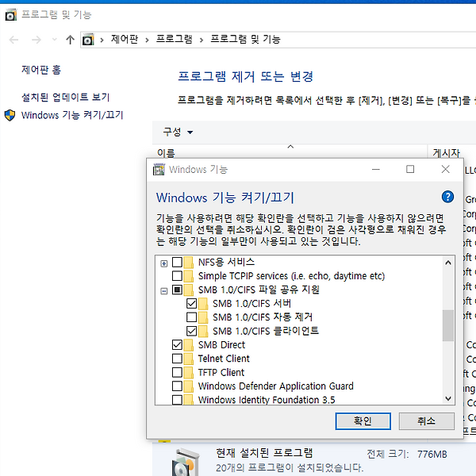Click feature list scroll up arrow
The width and height of the screenshot is (476, 476).
click(448, 263)
